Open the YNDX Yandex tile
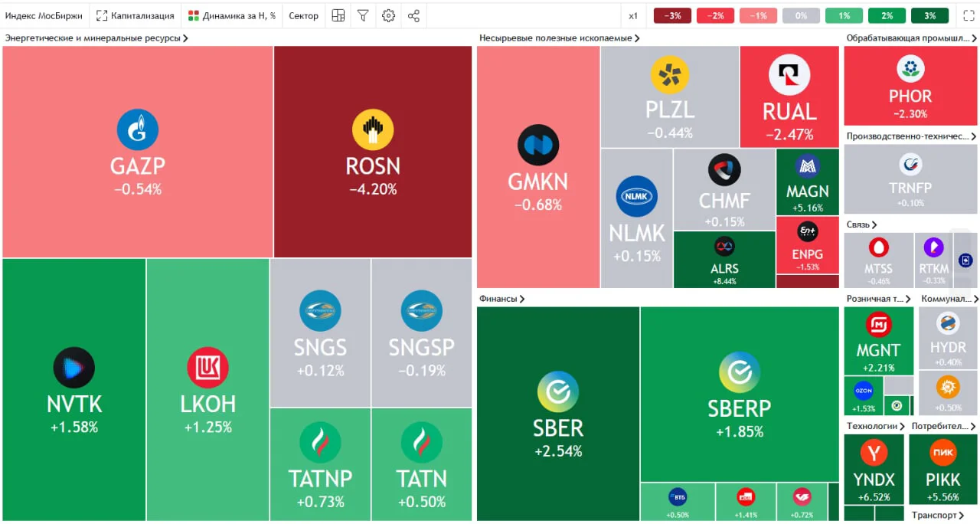 (874, 469)
